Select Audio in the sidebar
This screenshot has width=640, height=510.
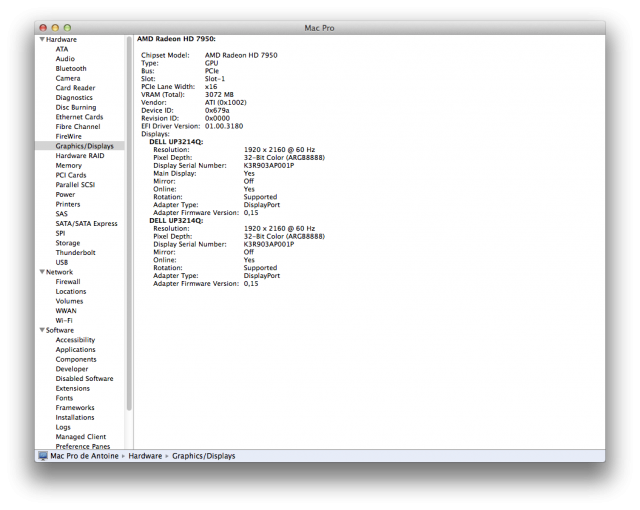pos(65,59)
